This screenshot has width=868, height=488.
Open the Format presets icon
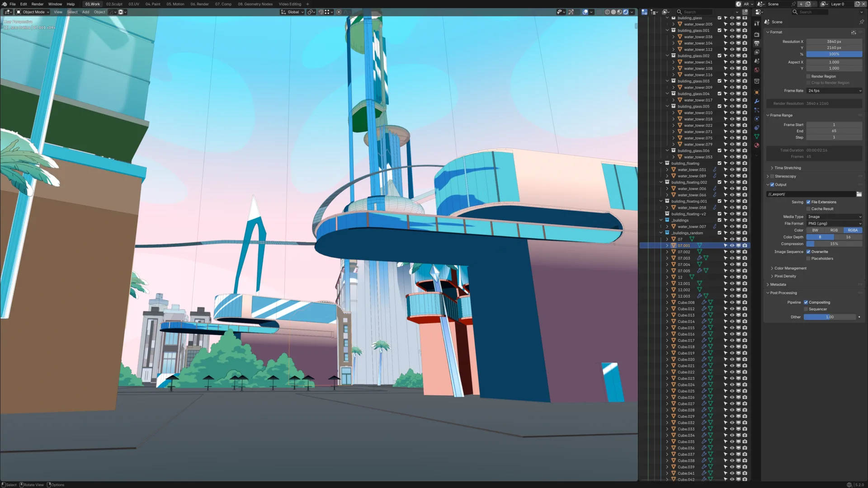pos(854,33)
